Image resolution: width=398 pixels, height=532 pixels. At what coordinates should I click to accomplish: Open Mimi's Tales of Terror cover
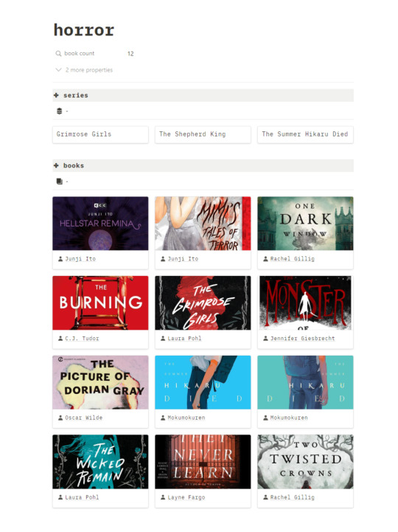click(x=203, y=224)
